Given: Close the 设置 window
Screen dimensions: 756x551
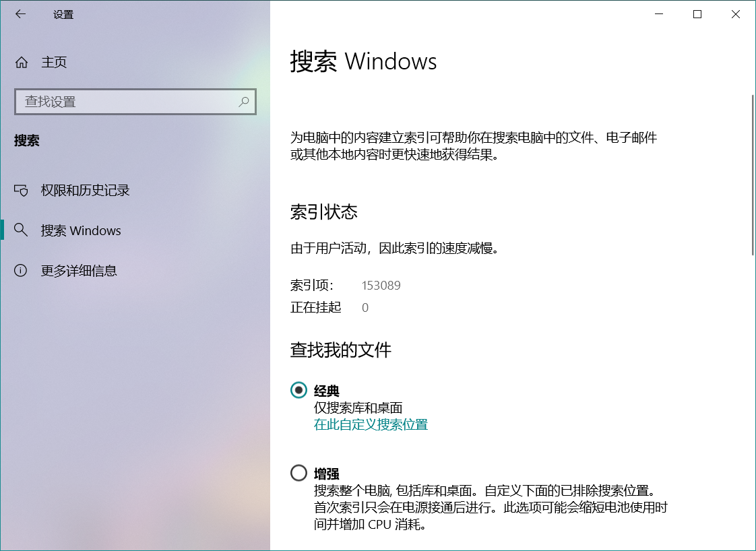Looking at the screenshot, I should pyautogui.click(x=735, y=14).
